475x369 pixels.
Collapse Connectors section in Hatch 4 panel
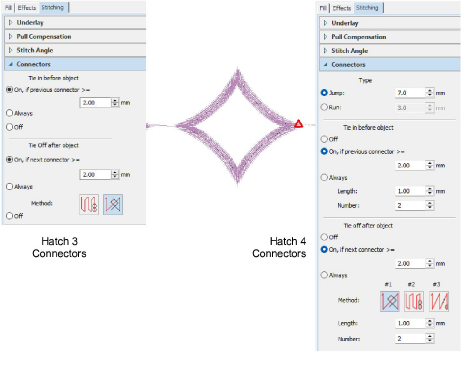390,65
